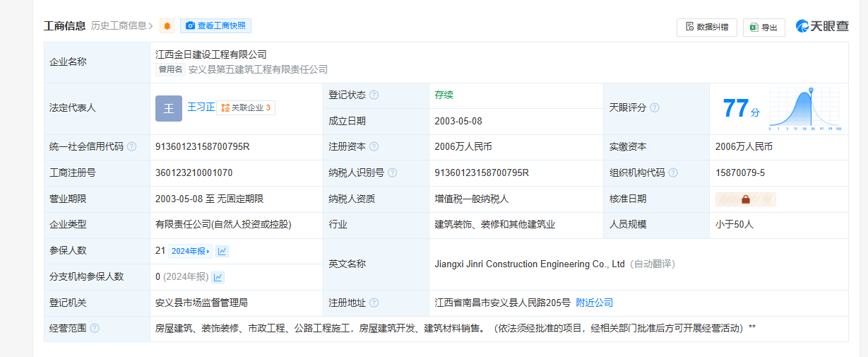Open the 2024年报 dropdown tag

[x=190, y=251]
